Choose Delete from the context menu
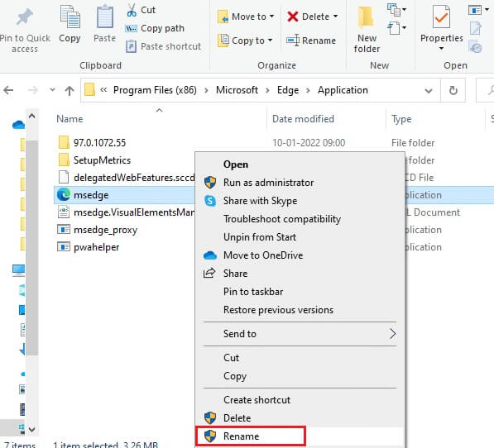This screenshot has height=448, width=494. [x=237, y=418]
